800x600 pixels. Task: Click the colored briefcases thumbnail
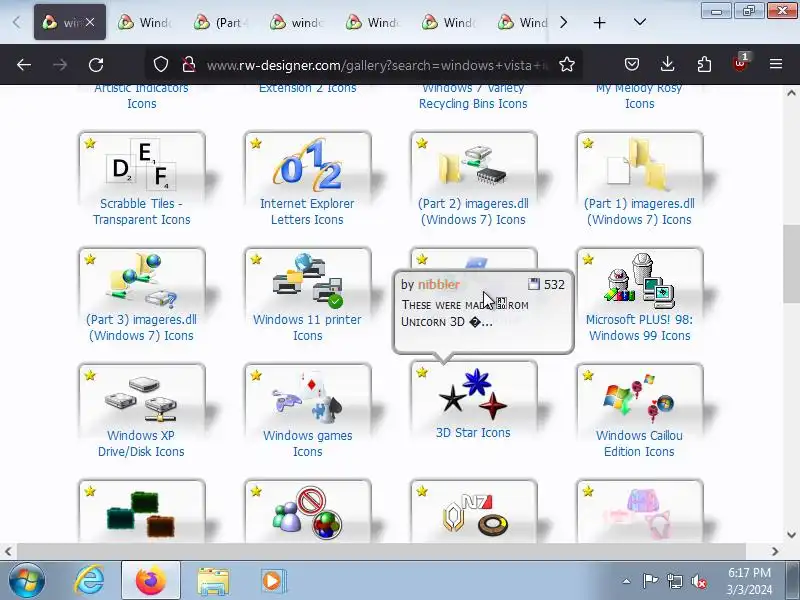tap(141, 514)
